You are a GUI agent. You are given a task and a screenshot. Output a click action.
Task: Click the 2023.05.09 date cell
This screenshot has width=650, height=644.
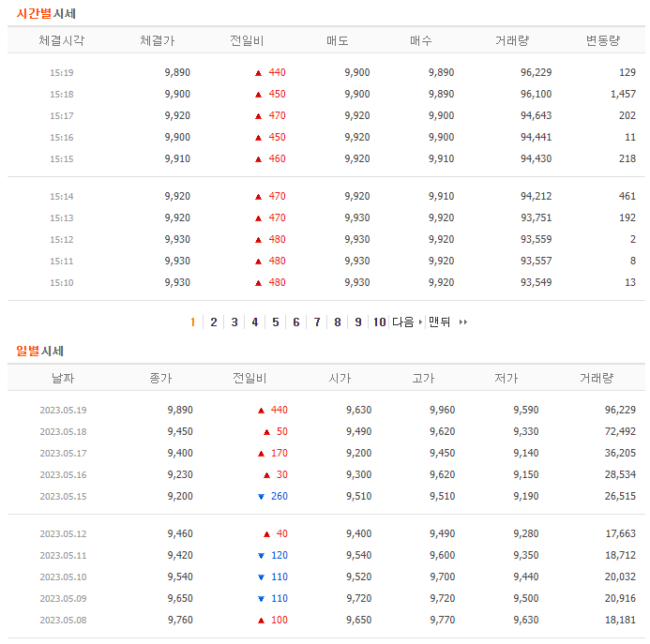click(x=63, y=598)
